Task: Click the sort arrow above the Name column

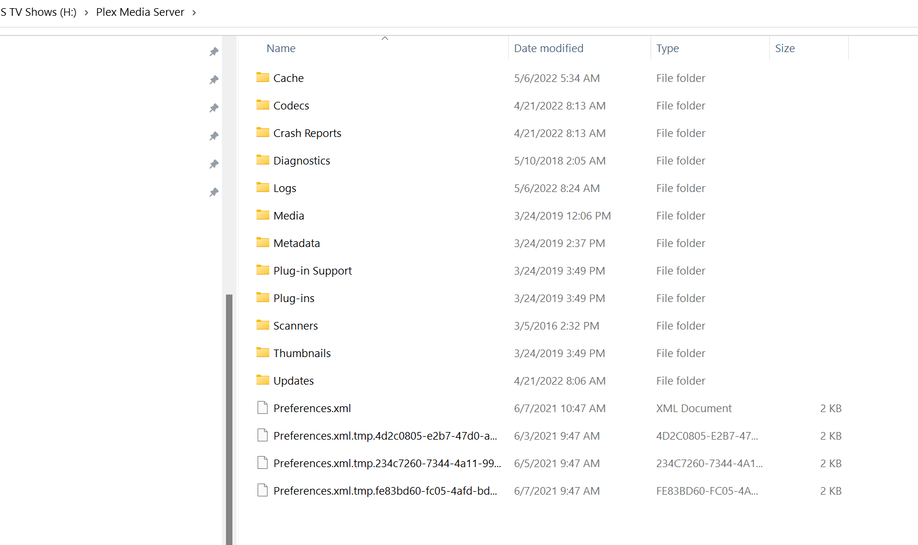Action: pyautogui.click(x=385, y=39)
